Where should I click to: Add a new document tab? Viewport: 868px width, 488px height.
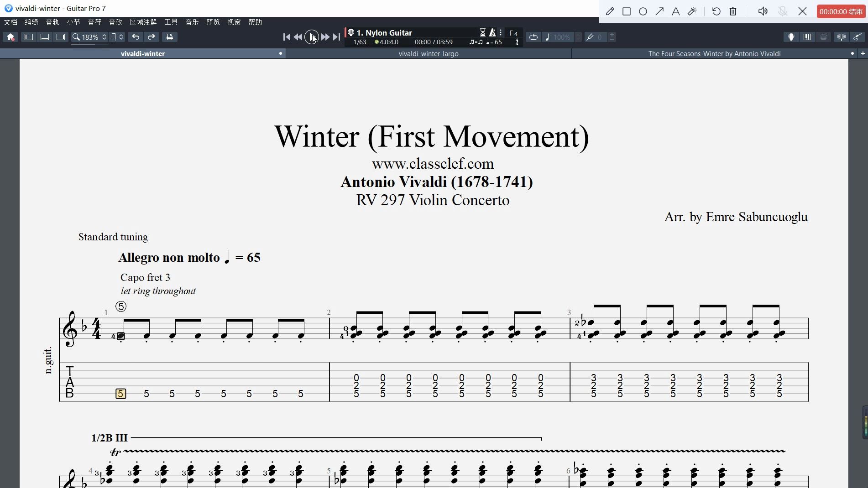pos(863,53)
